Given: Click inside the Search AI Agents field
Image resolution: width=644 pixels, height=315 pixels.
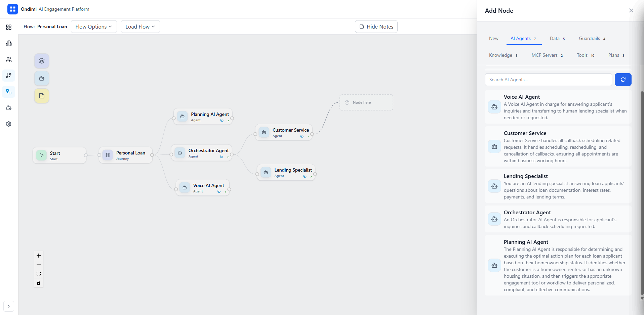Looking at the screenshot, I should (548, 79).
